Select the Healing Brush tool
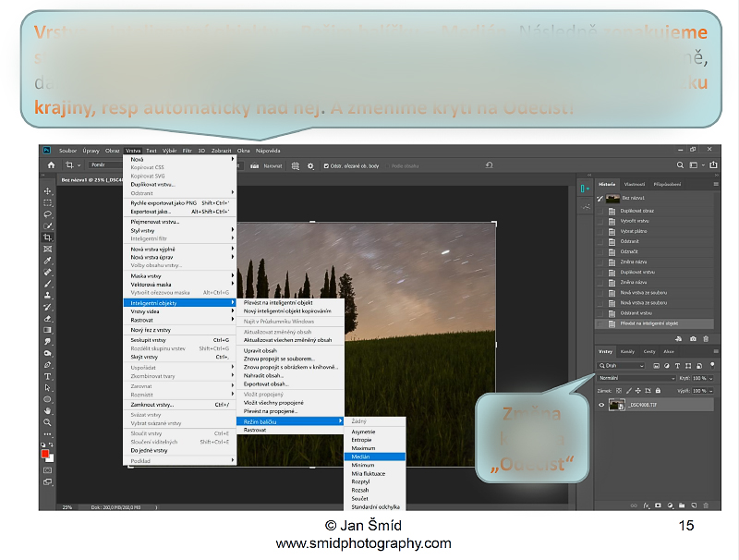Screen dimensions: 739x560 48,272
